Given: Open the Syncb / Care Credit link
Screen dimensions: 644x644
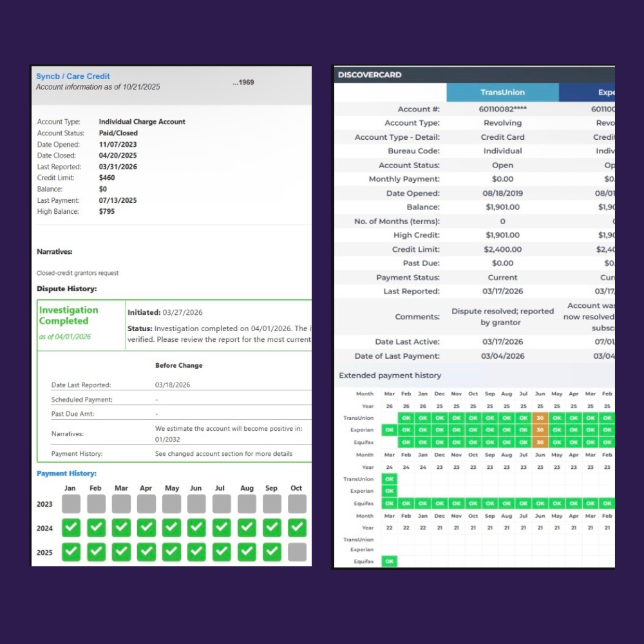Looking at the screenshot, I should [x=73, y=77].
